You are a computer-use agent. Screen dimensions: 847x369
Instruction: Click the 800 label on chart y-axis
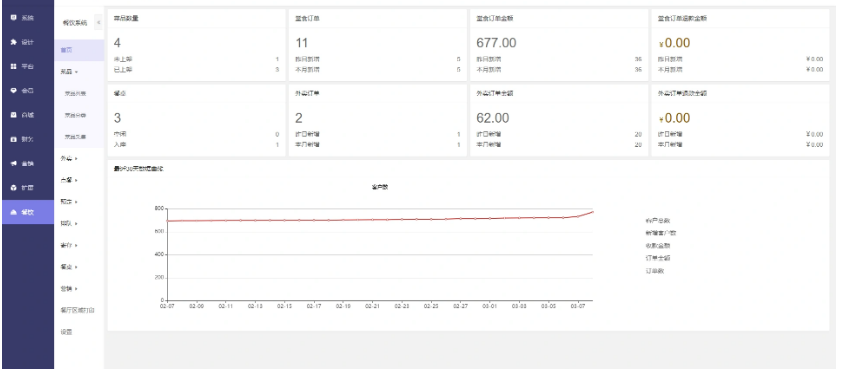coord(159,208)
